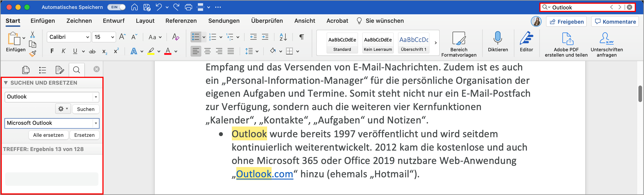Click the Suchen button in sidebar
This screenshot has height=195, width=644.
(86, 109)
